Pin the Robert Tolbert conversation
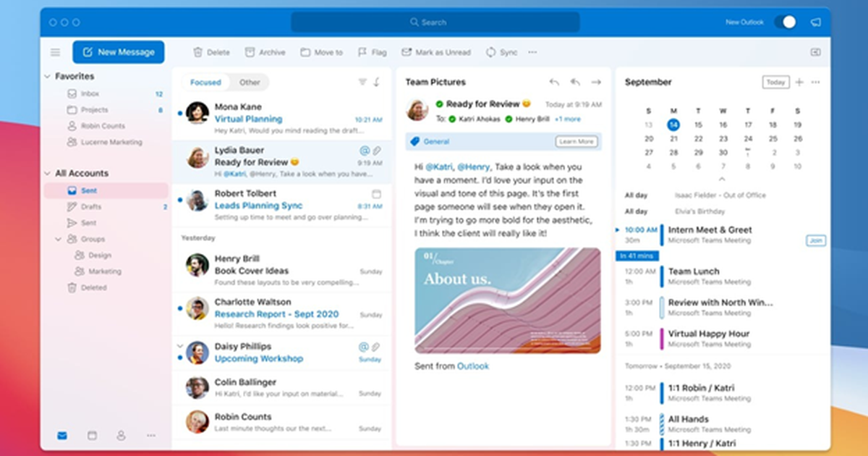The image size is (868, 456). click(377, 193)
